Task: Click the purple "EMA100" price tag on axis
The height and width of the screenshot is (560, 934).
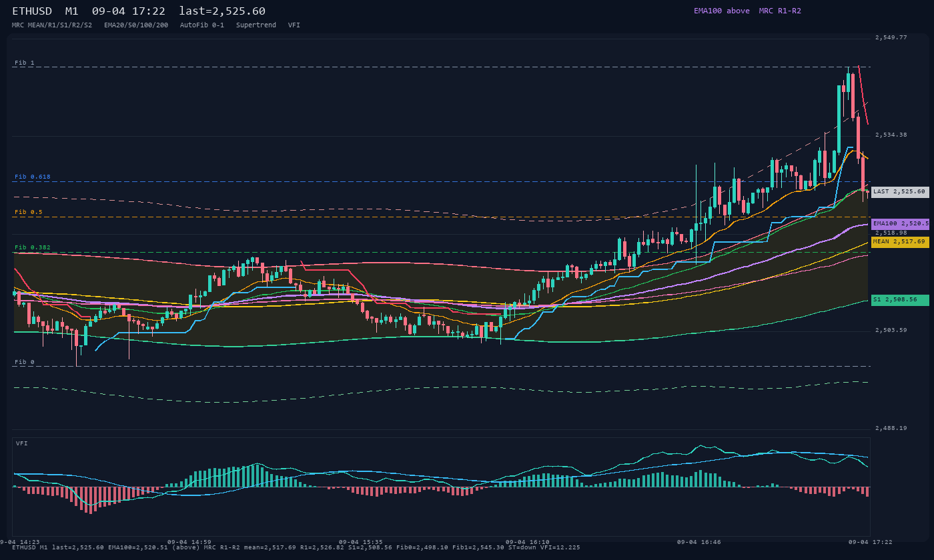Action: (900, 224)
